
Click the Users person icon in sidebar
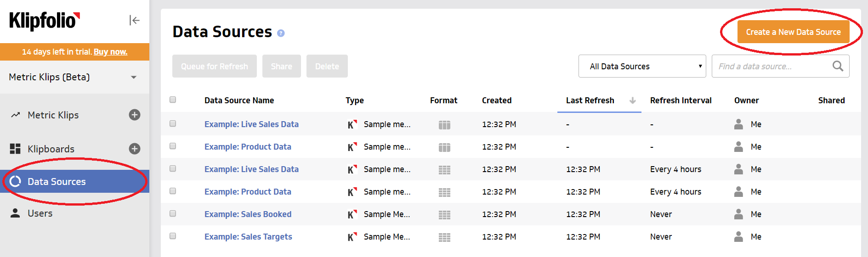(15, 213)
